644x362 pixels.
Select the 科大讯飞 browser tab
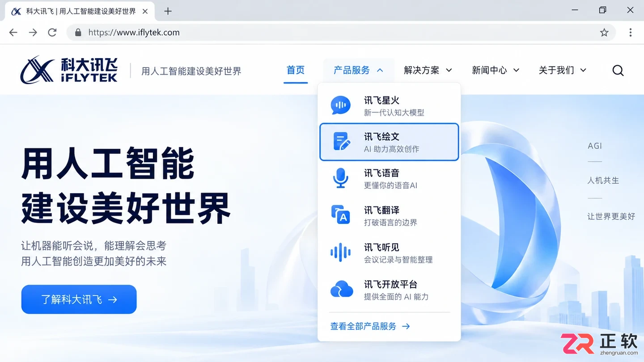tap(80, 11)
